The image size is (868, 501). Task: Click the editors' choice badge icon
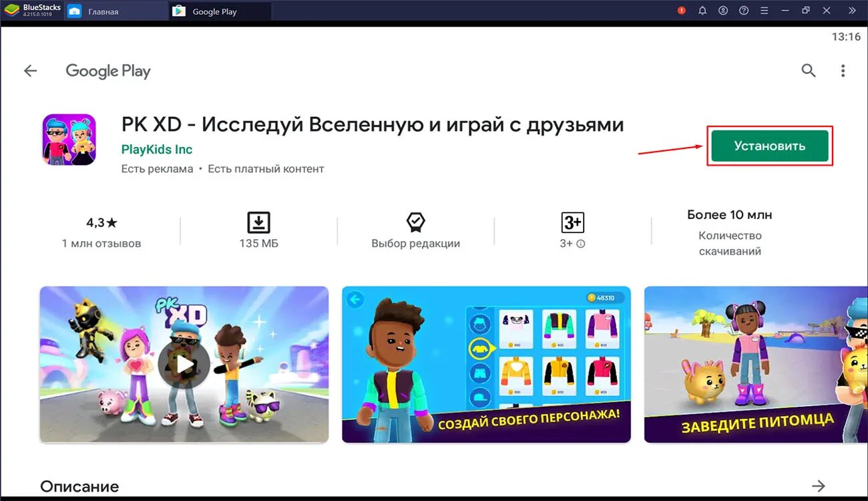pyautogui.click(x=415, y=222)
